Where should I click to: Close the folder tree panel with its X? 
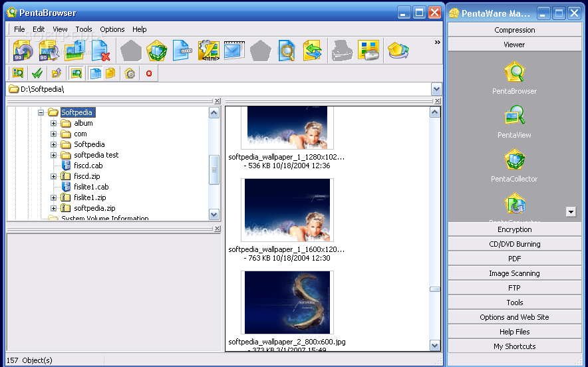pos(217,101)
